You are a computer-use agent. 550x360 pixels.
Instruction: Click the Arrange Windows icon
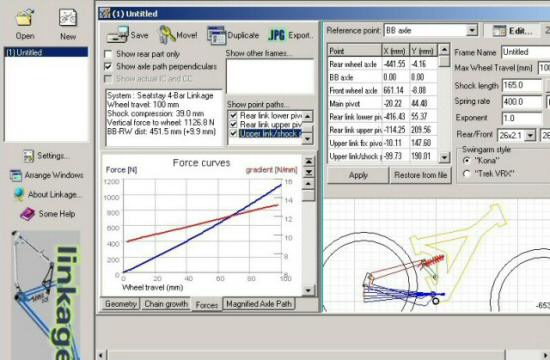click(x=16, y=175)
